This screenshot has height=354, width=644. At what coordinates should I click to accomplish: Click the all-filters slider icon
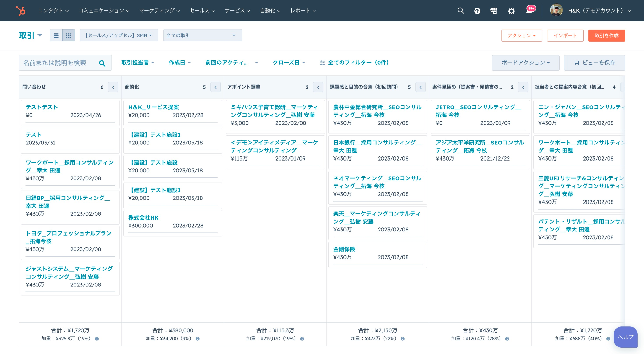pos(322,63)
